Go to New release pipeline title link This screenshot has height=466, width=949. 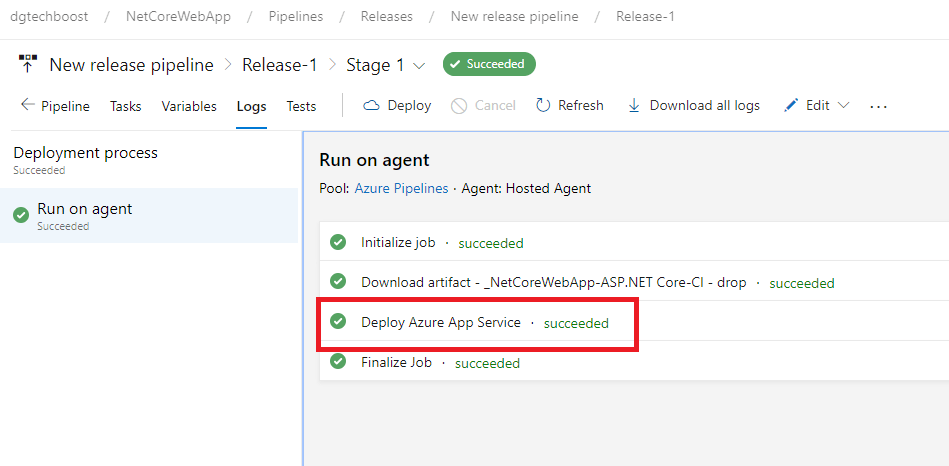pos(131,65)
